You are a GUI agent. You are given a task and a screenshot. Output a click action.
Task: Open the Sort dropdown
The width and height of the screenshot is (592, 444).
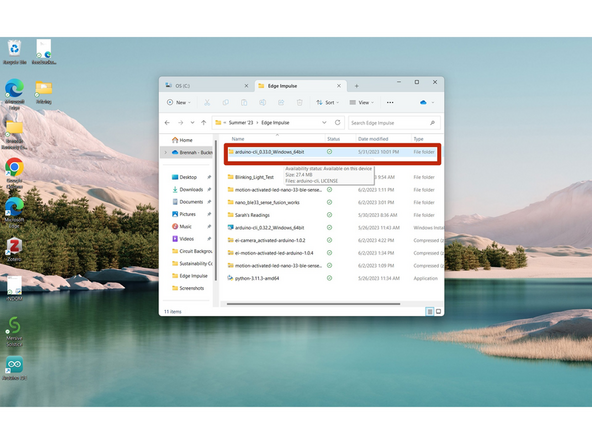pos(327,102)
